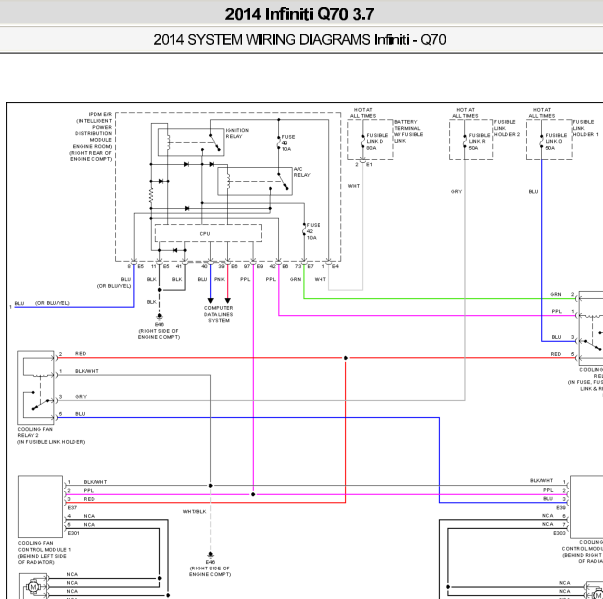This screenshot has height=599, width=603.
Task: Click "HOT AT ALL TIMES" above fusible link D
Action: (x=363, y=113)
